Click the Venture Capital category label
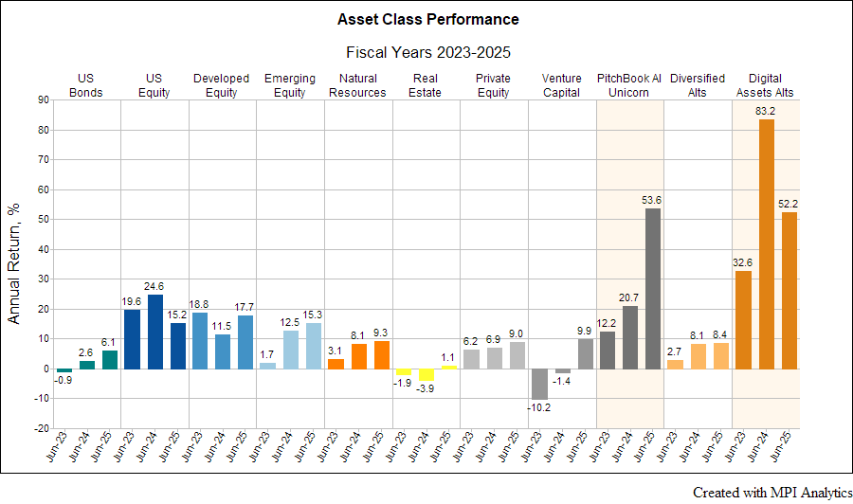 (x=561, y=85)
